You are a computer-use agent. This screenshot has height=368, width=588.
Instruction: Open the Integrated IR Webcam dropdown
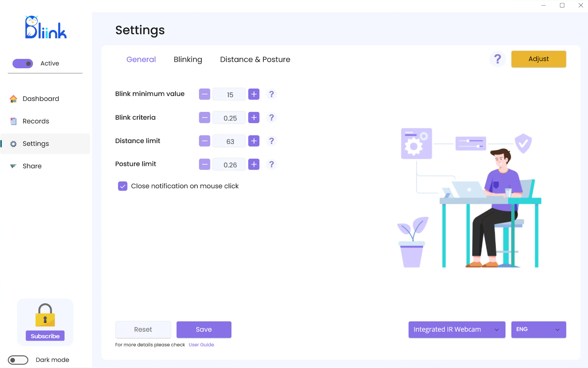tap(457, 330)
